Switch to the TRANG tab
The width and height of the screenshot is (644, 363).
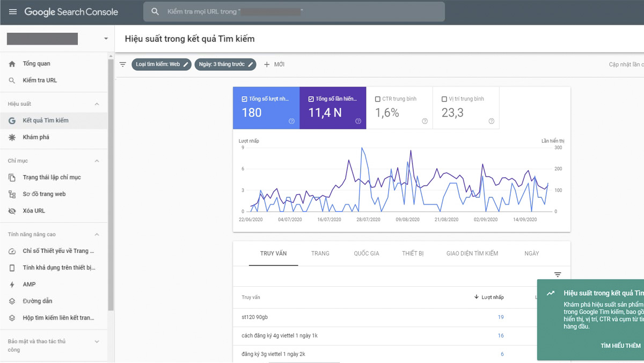[x=320, y=253]
